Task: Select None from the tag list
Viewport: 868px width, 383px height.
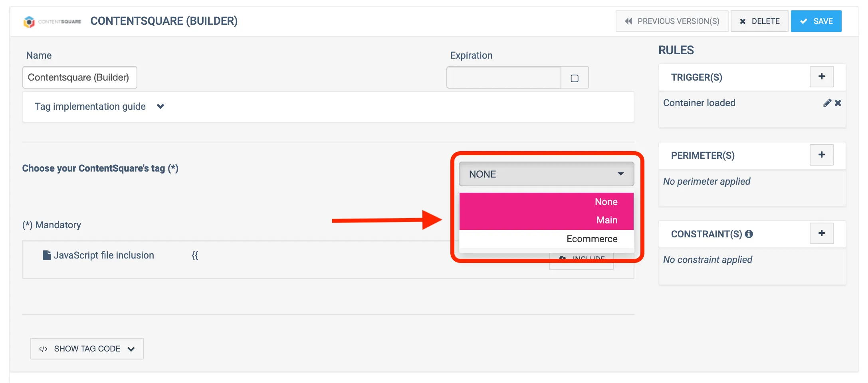Action: 606,202
